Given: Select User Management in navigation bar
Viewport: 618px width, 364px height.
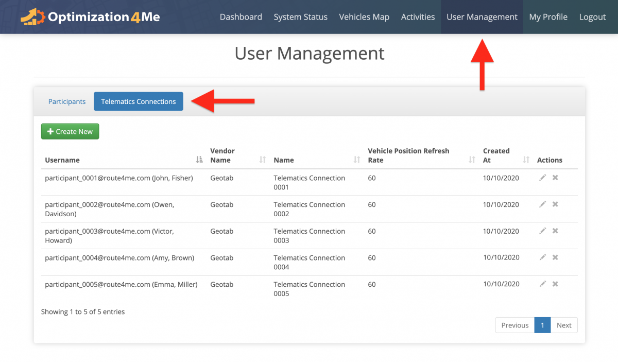Looking at the screenshot, I should tap(482, 17).
